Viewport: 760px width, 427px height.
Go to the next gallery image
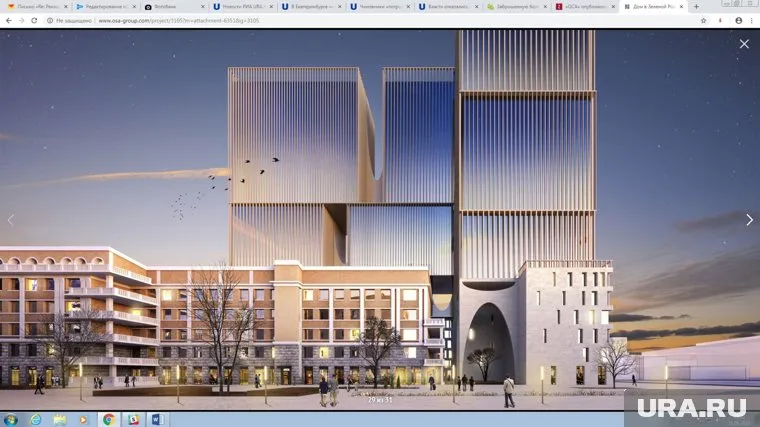(749, 220)
